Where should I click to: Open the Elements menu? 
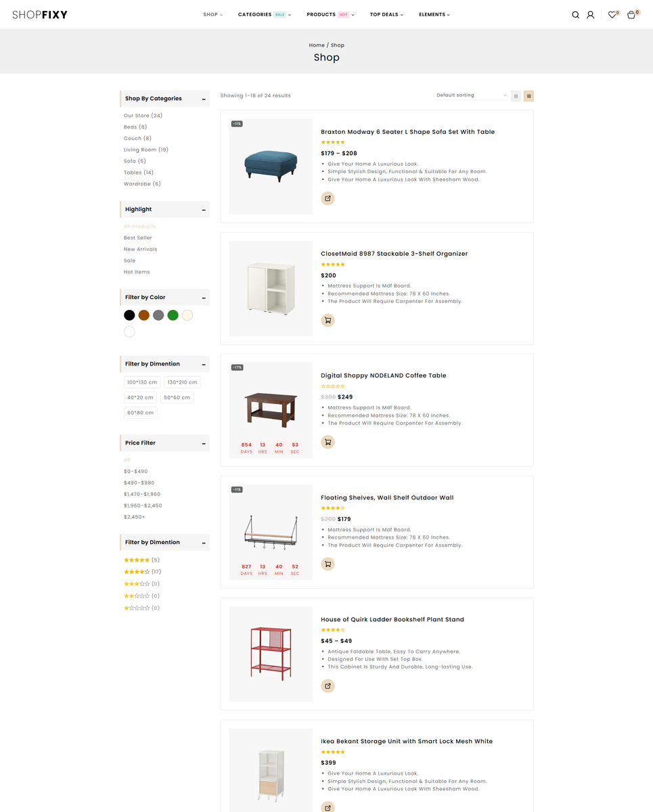pyautogui.click(x=434, y=15)
